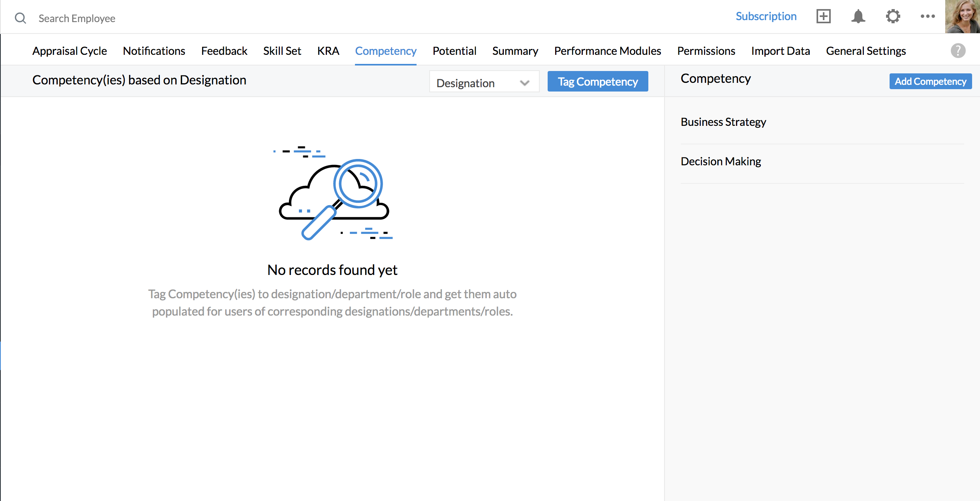
Task: Click the search magnifier icon
Action: [20, 18]
